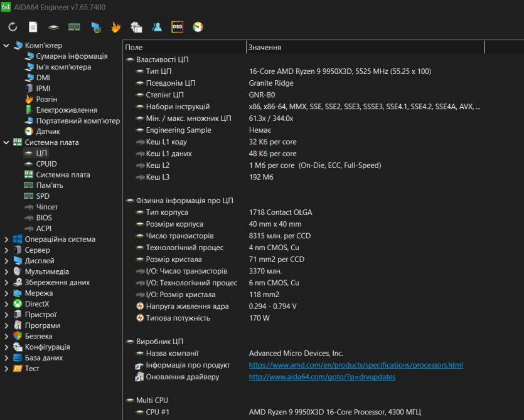This screenshot has width=524, height=420.
Task: Open the SPD tree item
Action: click(43, 196)
